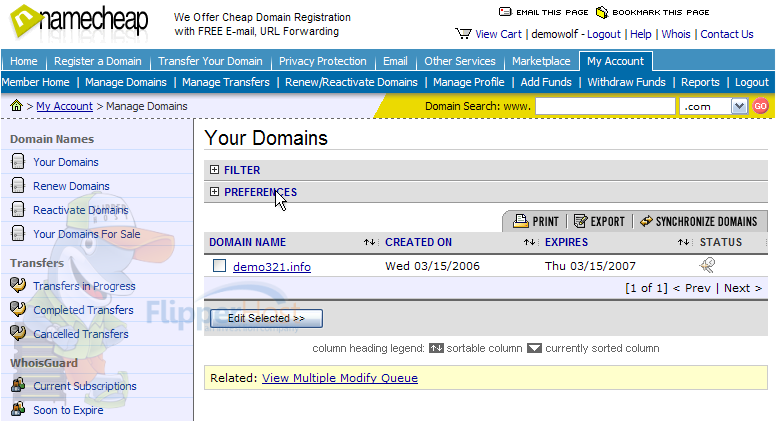
Task: Click the icon beside Your Domains For Sale
Action: (18, 233)
